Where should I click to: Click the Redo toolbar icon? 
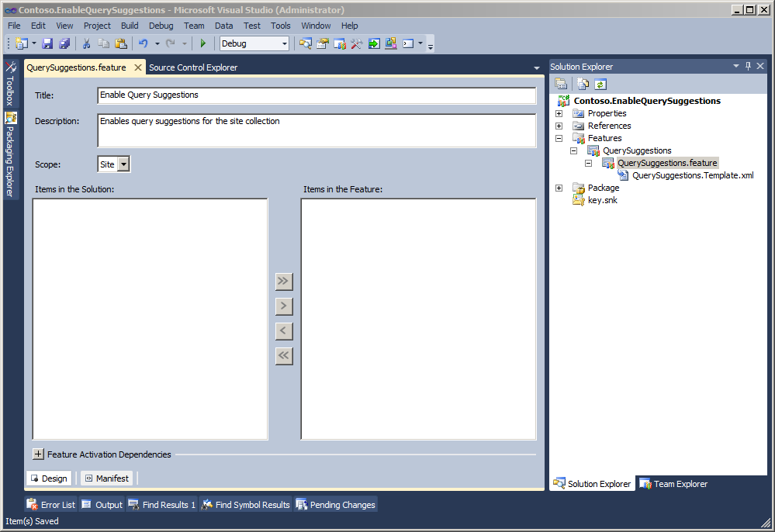pyautogui.click(x=170, y=43)
